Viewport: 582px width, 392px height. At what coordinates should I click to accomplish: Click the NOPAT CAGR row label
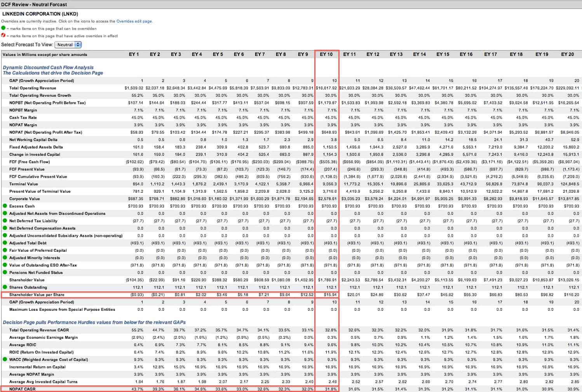(22, 389)
